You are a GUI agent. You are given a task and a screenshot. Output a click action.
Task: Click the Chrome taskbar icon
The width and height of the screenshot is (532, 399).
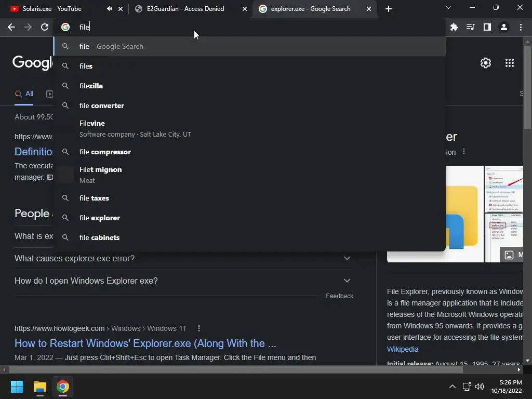63,387
